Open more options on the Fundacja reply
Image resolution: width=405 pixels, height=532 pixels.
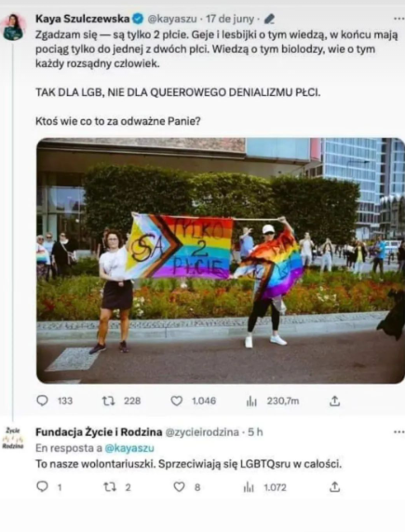[x=398, y=432]
